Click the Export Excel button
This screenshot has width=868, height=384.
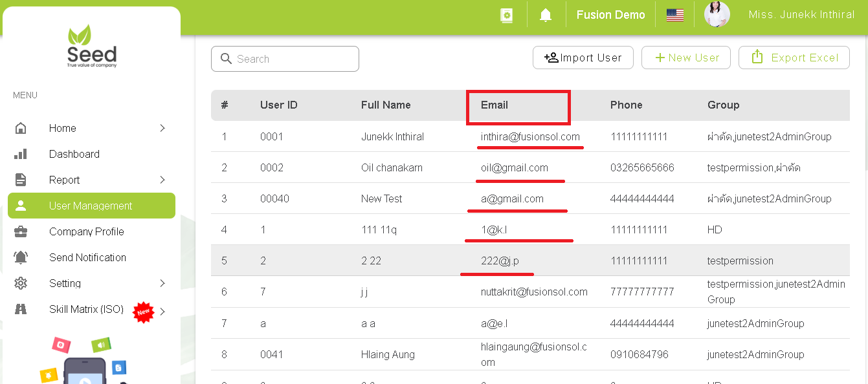coord(794,57)
